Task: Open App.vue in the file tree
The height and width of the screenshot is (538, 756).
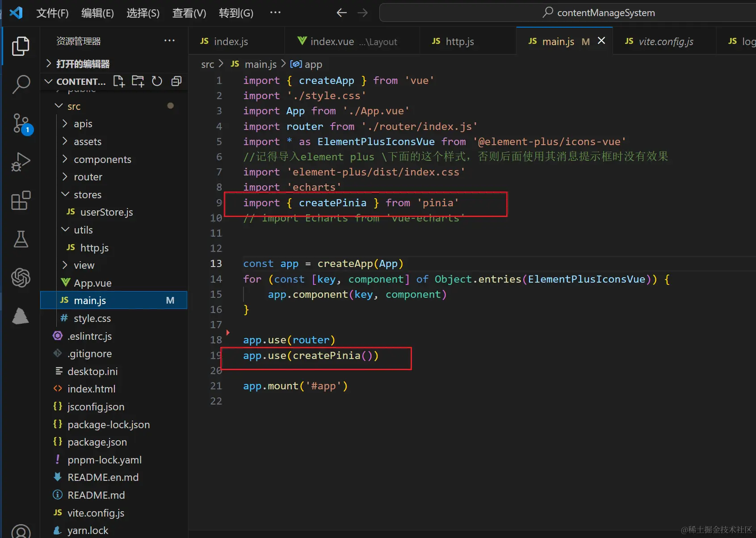Action: tap(114, 283)
